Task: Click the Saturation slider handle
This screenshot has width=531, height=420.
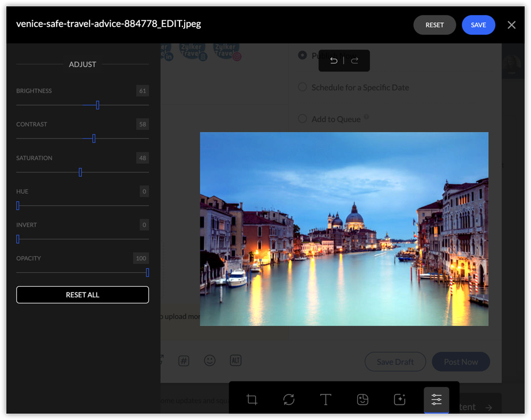Action: (80, 172)
